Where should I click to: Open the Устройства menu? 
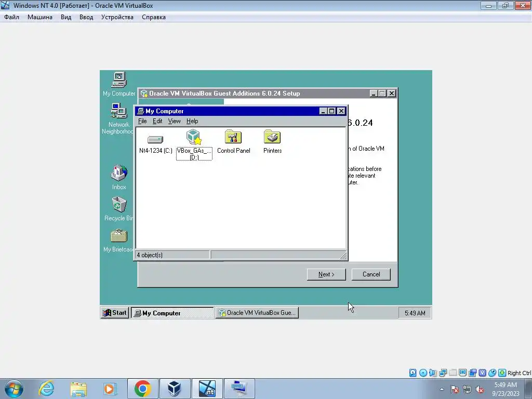pyautogui.click(x=117, y=17)
